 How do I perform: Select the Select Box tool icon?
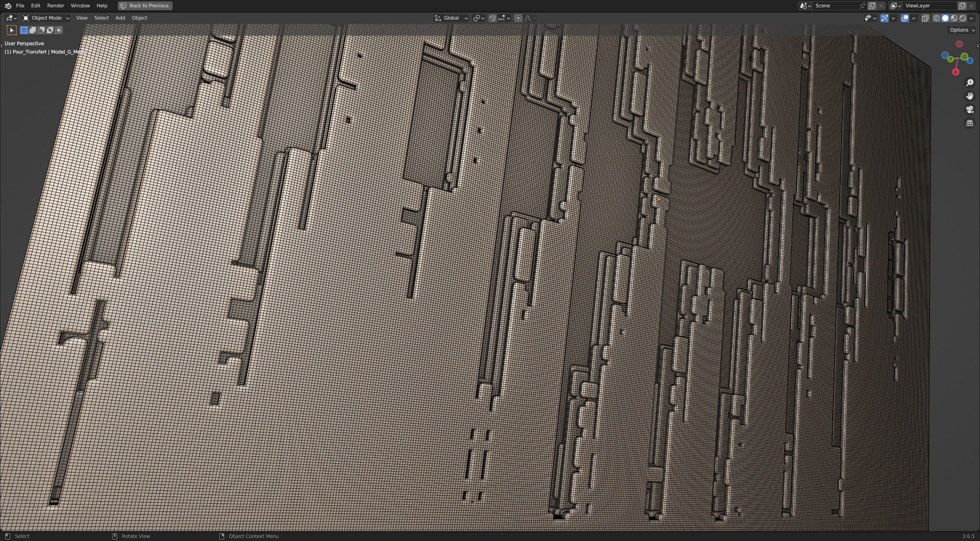pos(11,30)
